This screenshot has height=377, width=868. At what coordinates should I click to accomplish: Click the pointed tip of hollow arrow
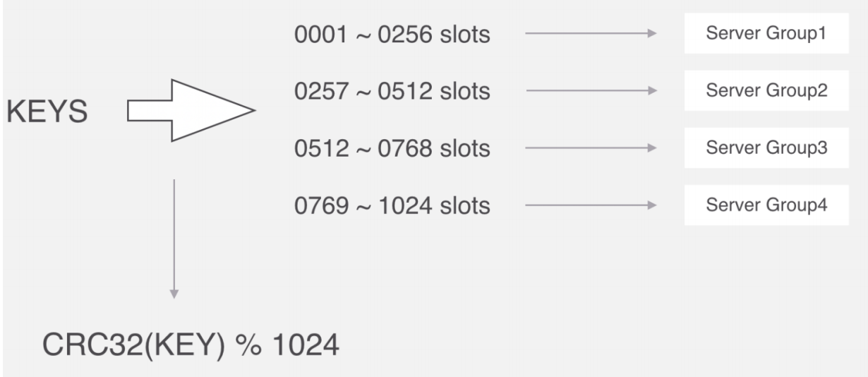(251, 111)
